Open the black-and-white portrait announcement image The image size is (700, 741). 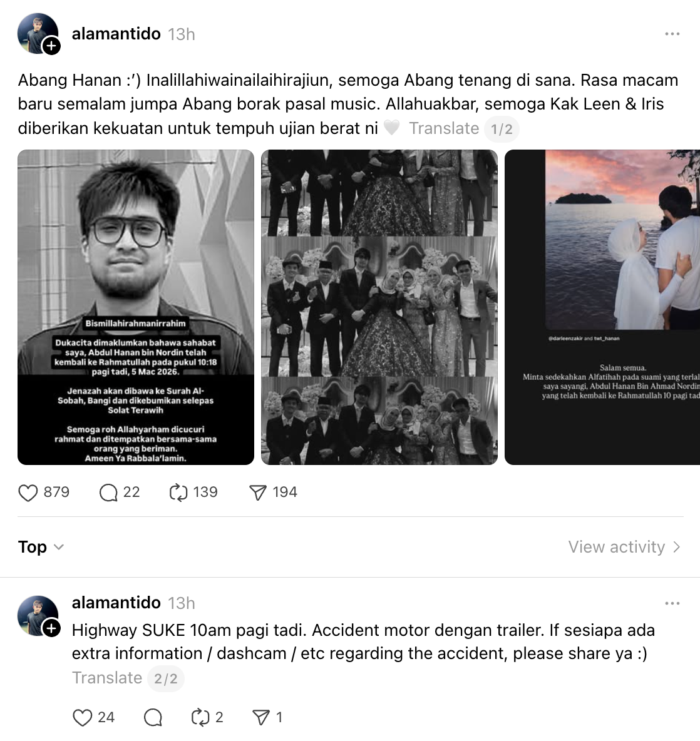coord(136,307)
